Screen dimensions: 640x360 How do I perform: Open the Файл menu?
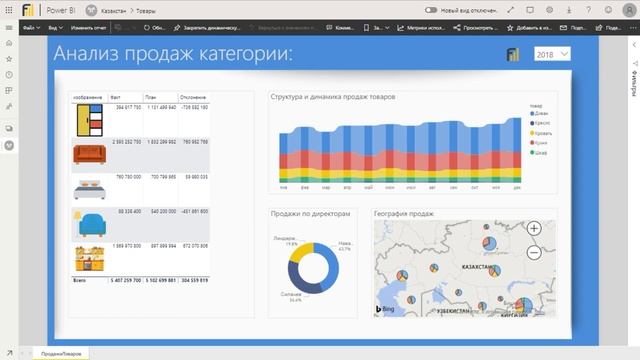point(31,28)
